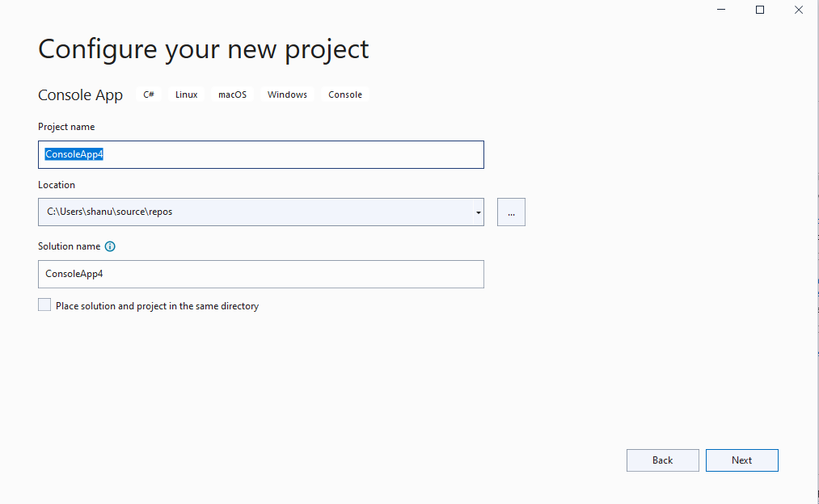Click the Project name label
This screenshot has width=819, height=504.
pos(66,127)
